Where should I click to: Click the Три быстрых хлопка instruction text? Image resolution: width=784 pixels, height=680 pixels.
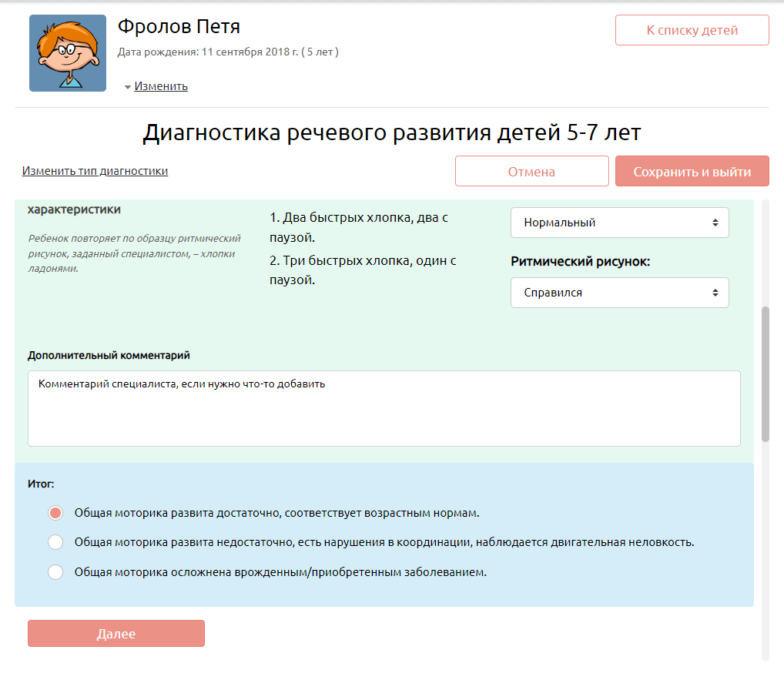pos(363,270)
